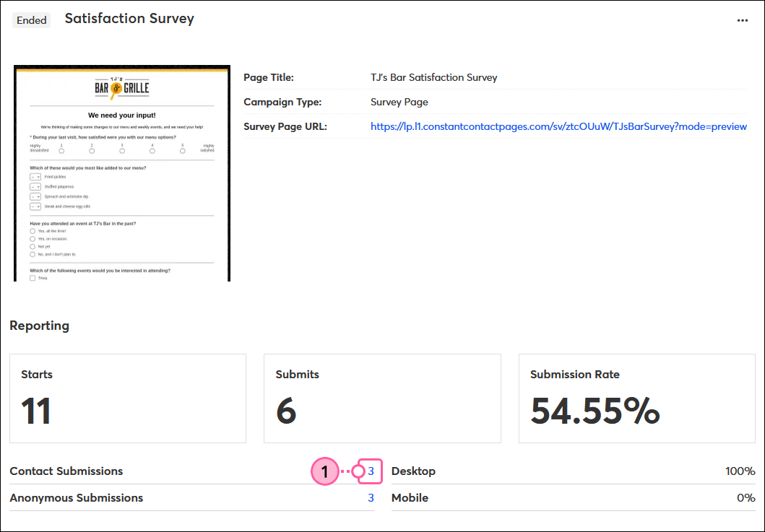Click the Anonymous Submissions count 3
This screenshot has width=765, height=532.
[x=371, y=498]
